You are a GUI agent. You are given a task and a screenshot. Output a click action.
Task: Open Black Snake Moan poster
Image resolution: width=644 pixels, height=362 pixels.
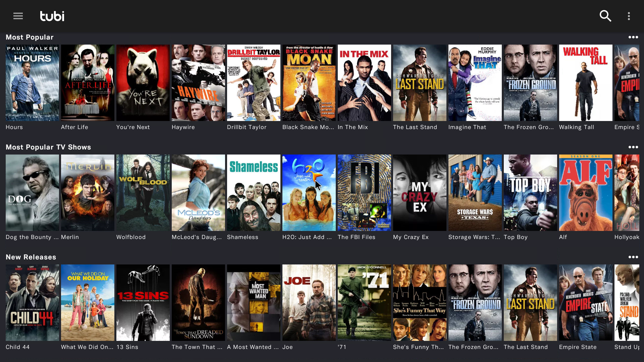309,83
